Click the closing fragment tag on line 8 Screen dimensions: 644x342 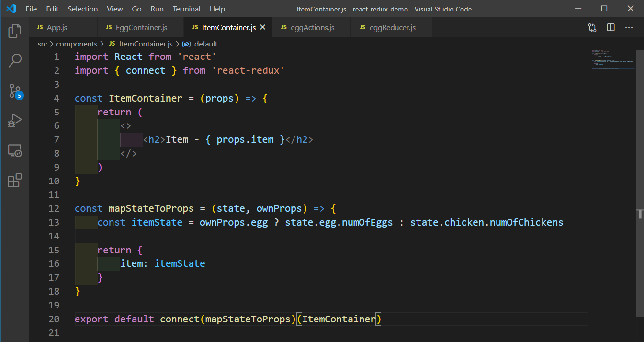[x=129, y=154]
